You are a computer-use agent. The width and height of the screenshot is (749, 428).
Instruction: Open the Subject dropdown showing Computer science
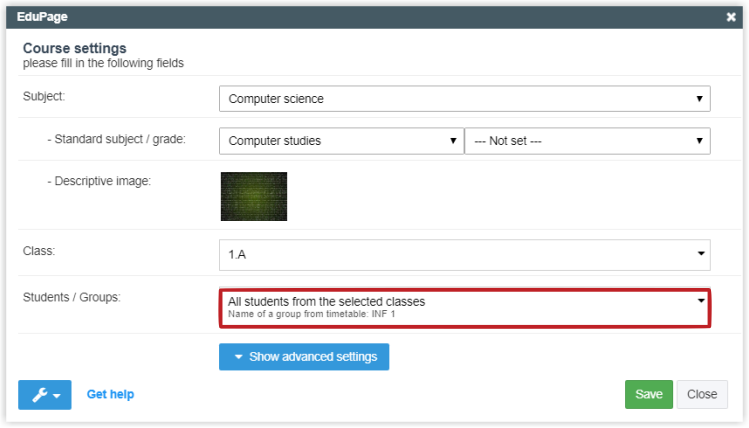(x=464, y=99)
